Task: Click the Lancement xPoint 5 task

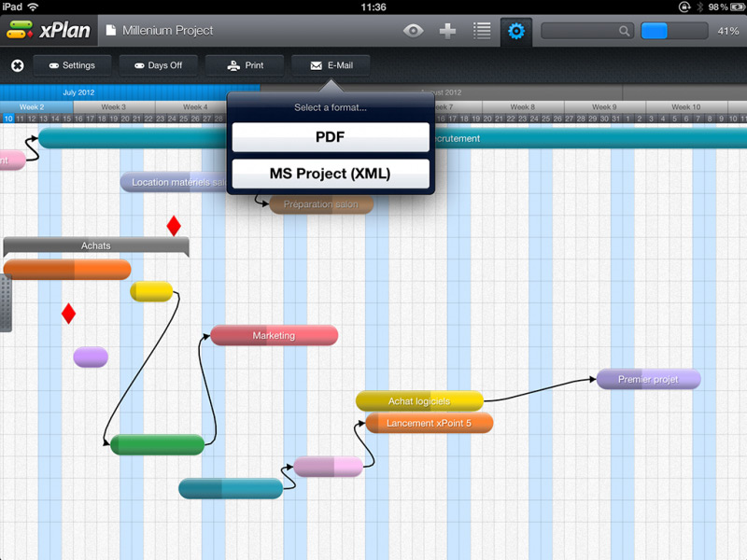Action: [x=429, y=423]
